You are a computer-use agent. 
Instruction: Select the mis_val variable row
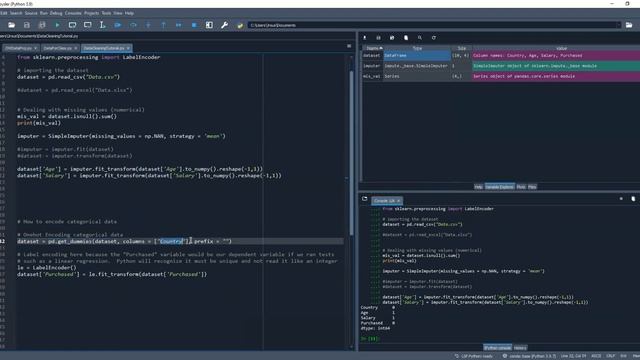pyautogui.click(x=501, y=76)
